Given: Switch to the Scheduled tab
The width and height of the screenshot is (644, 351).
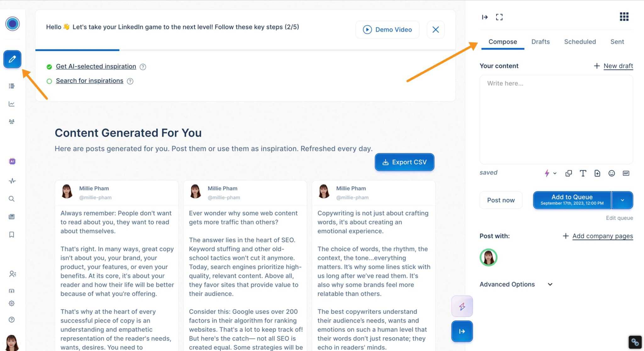Looking at the screenshot, I should point(580,42).
